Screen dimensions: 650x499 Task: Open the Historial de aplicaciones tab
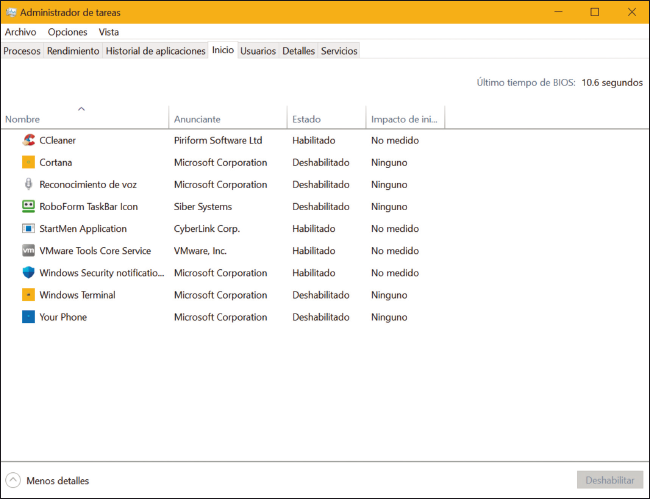[x=155, y=51]
